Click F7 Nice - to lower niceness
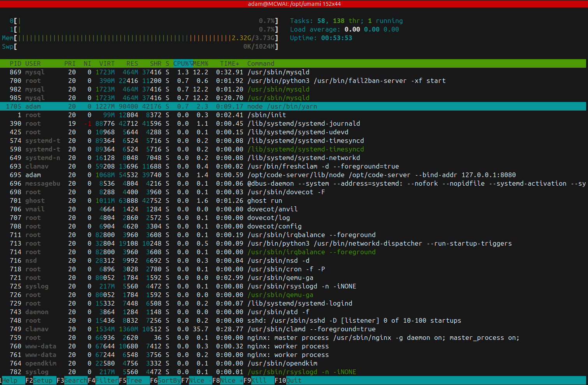This screenshot has width=588, height=385. tap(197, 380)
